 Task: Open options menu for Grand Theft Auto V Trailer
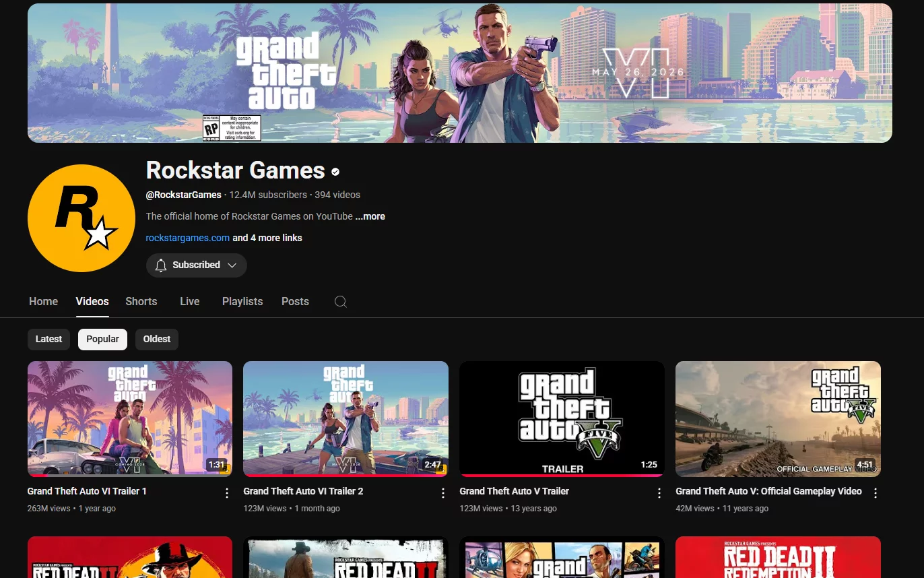coord(659,493)
